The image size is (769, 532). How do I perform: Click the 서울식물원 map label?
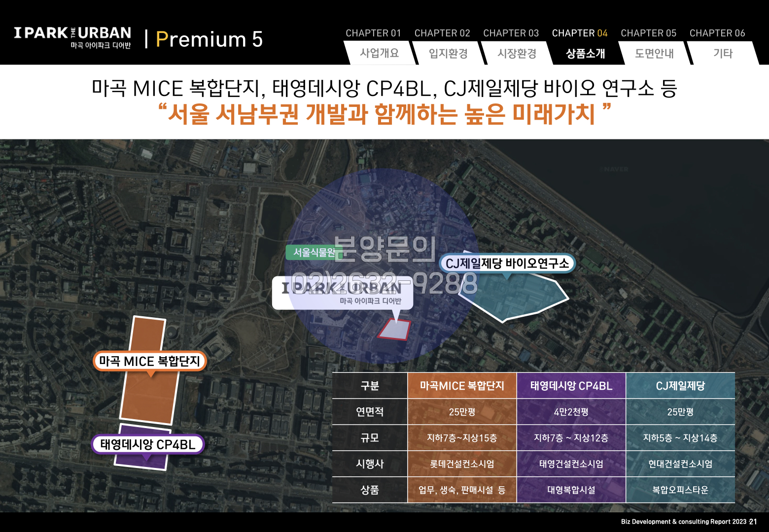point(314,252)
